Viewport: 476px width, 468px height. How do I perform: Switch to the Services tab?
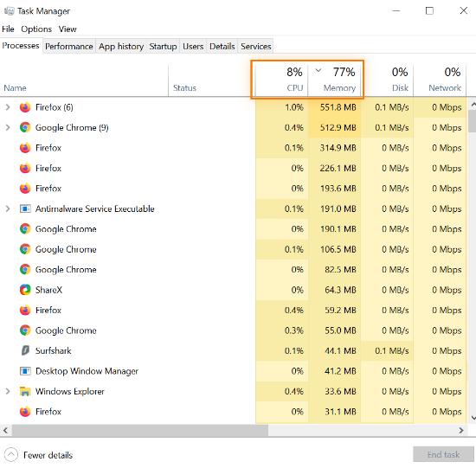pyautogui.click(x=255, y=47)
